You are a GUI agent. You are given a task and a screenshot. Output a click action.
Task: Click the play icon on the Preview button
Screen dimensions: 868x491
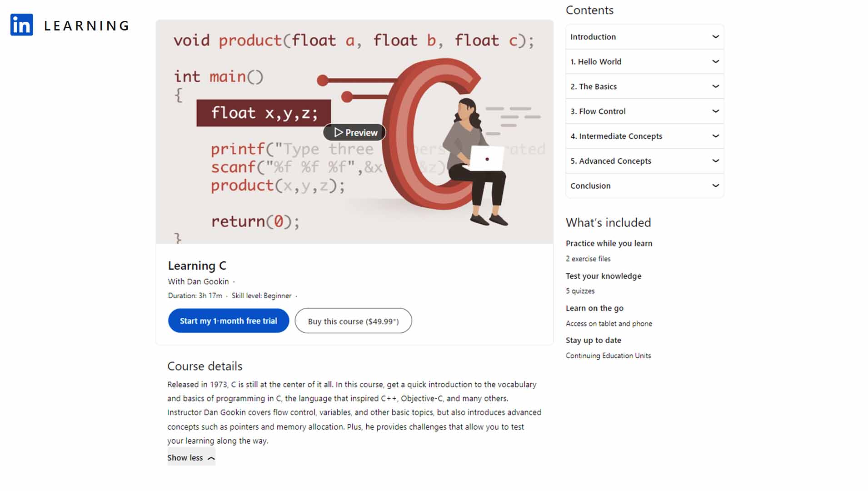click(338, 132)
